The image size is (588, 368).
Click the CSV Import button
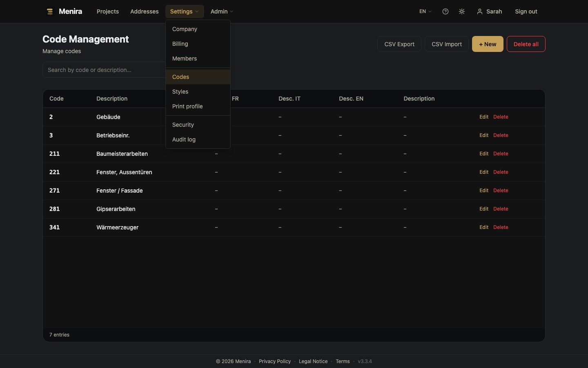[x=447, y=44]
